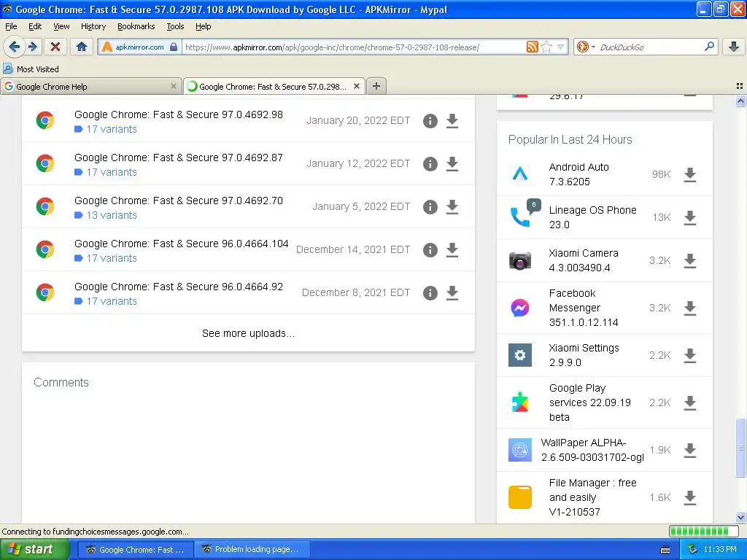Stop loading with the red X button
747x560 pixels.
(55, 47)
